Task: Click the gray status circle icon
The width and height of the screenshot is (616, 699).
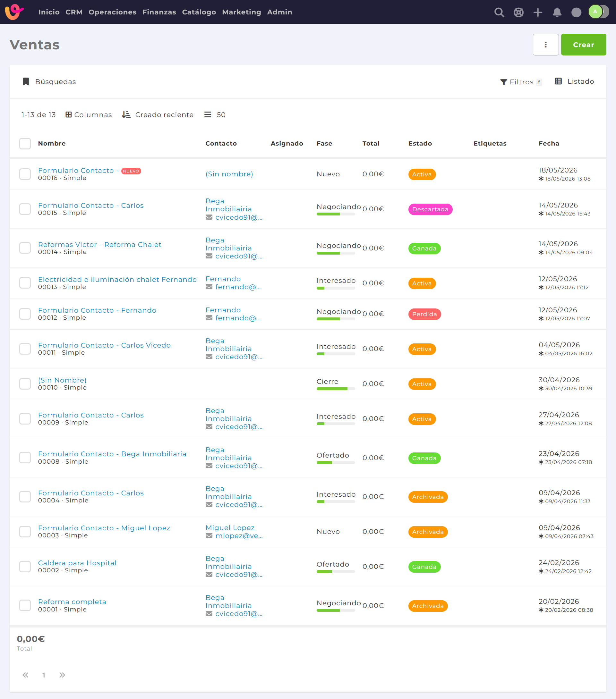Action: point(576,12)
